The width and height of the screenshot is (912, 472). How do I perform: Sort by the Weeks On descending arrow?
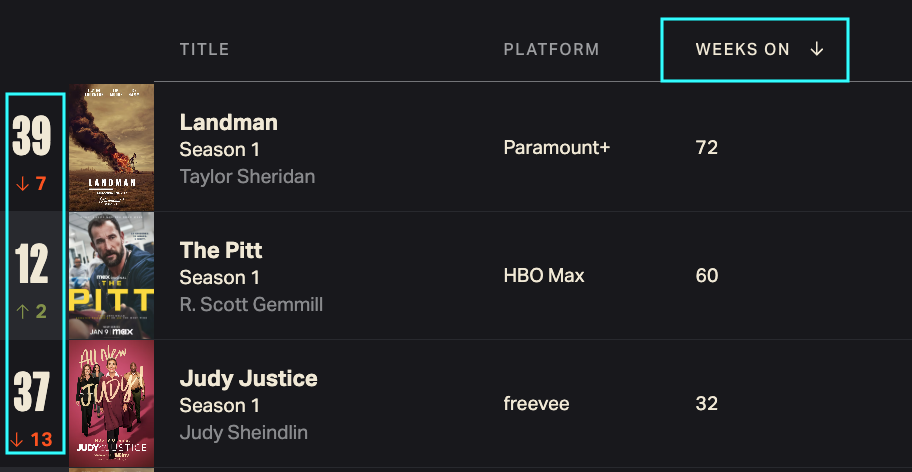(817, 50)
